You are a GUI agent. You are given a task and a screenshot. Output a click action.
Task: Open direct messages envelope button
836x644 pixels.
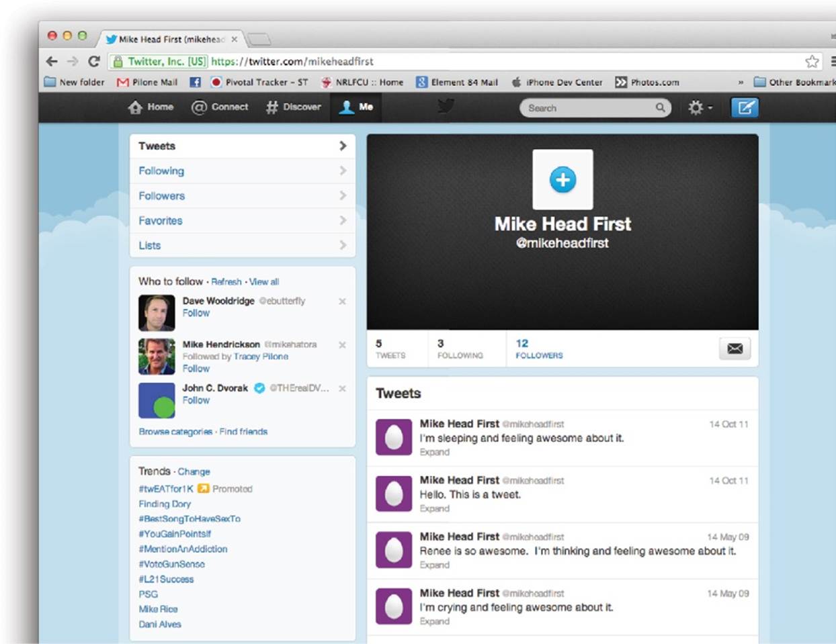coord(735,349)
